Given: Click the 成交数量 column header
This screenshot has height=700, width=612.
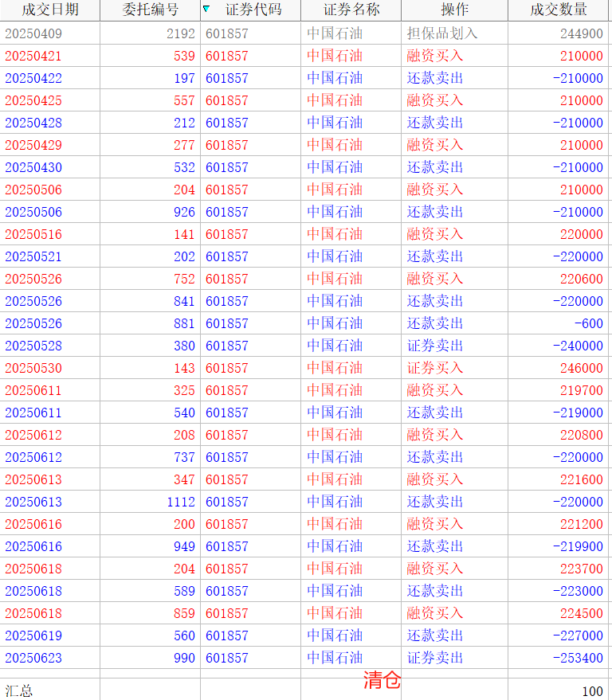Looking at the screenshot, I should [x=559, y=10].
